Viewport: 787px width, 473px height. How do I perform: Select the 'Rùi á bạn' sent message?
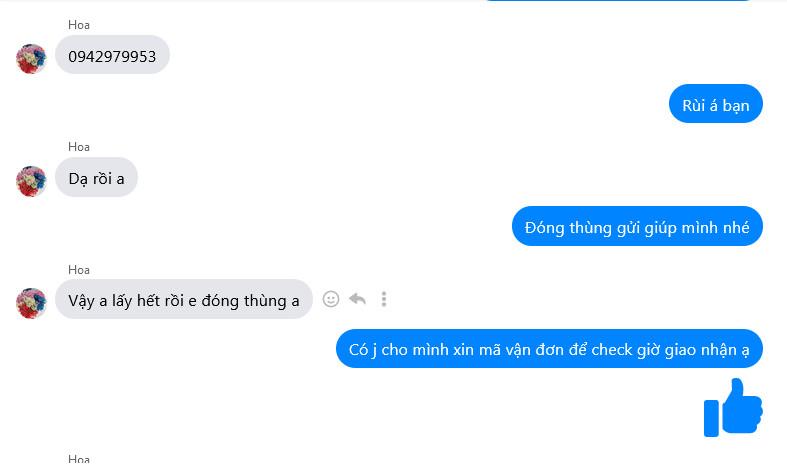coord(716,103)
